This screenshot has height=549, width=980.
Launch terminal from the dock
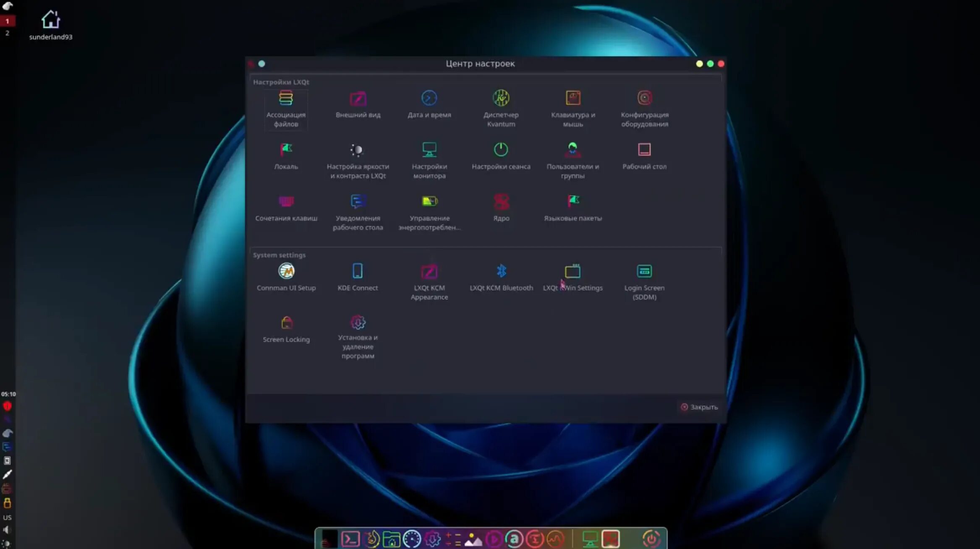[350, 539]
